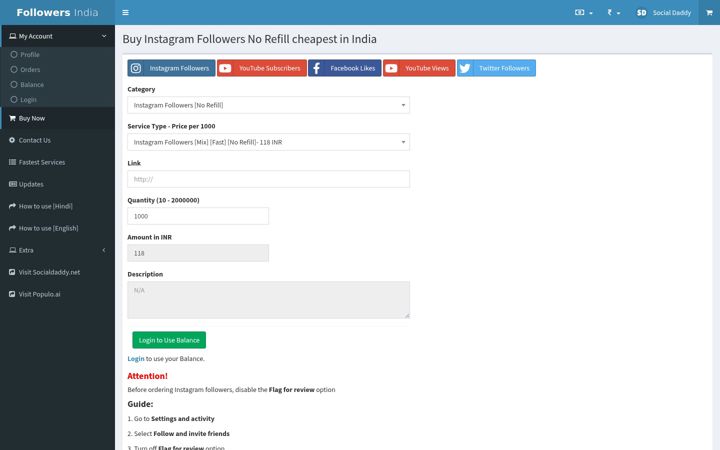
Task: Open the Category dropdown
Action: (x=268, y=105)
